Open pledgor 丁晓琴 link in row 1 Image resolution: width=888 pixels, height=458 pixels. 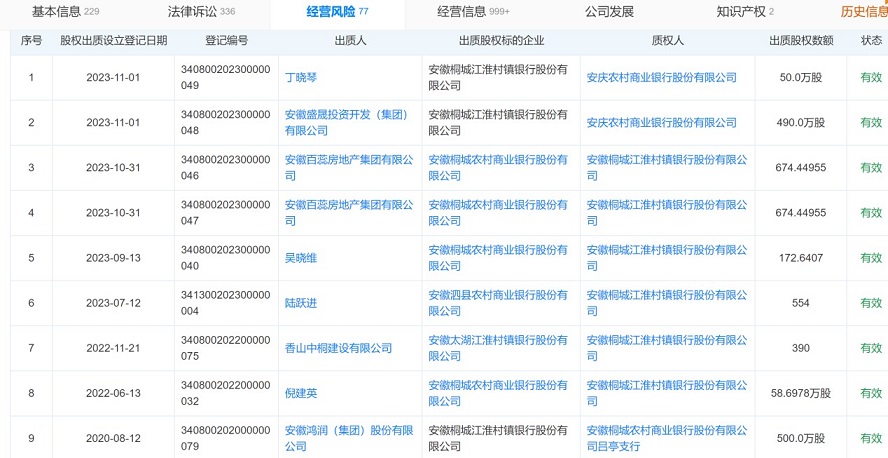301,78
